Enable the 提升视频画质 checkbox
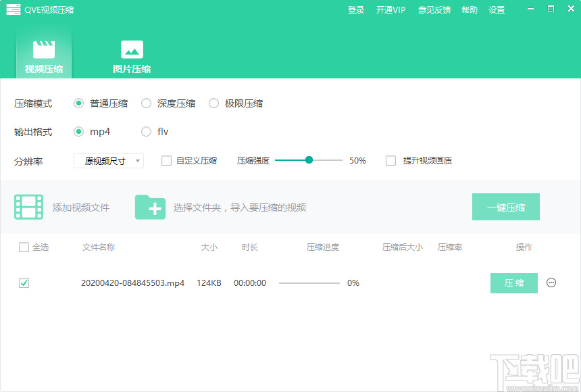The image size is (581, 392). coord(390,160)
